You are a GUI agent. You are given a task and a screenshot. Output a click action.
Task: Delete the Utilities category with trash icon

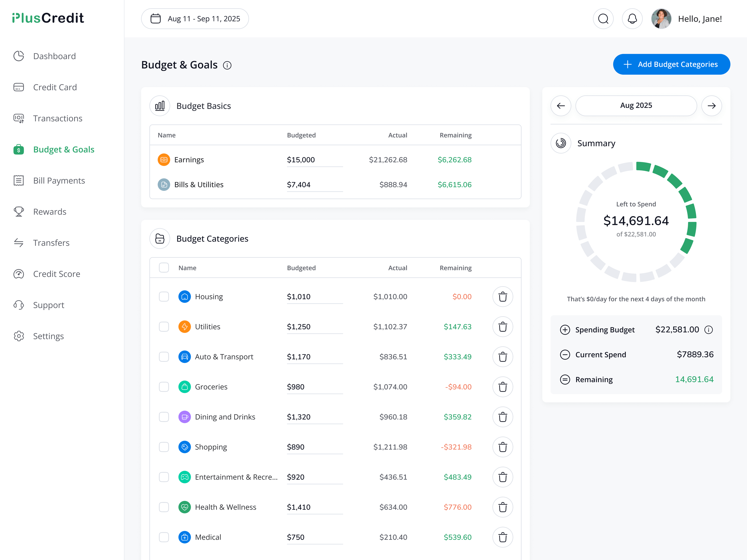[x=502, y=327]
